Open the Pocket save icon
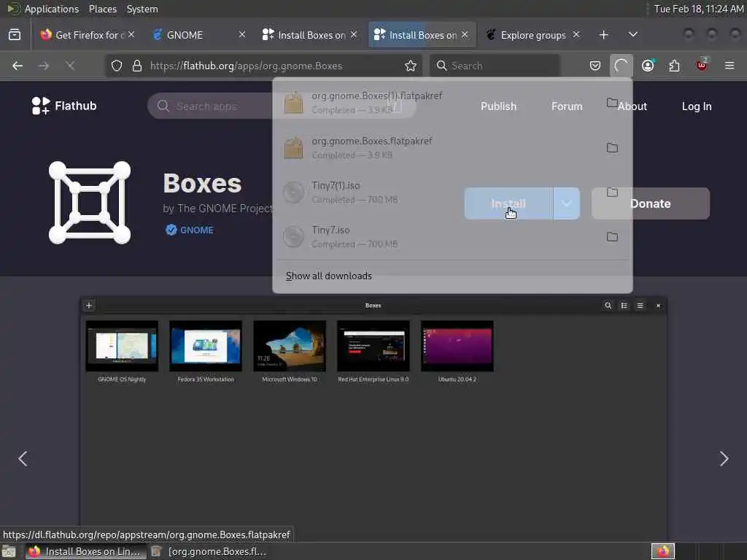747x560 pixels. pos(595,66)
